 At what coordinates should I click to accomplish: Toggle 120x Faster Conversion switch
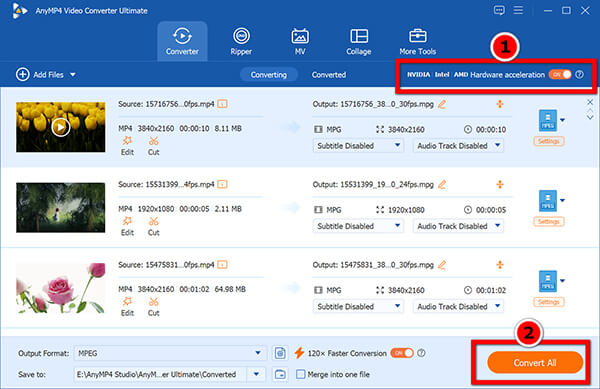pos(402,353)
